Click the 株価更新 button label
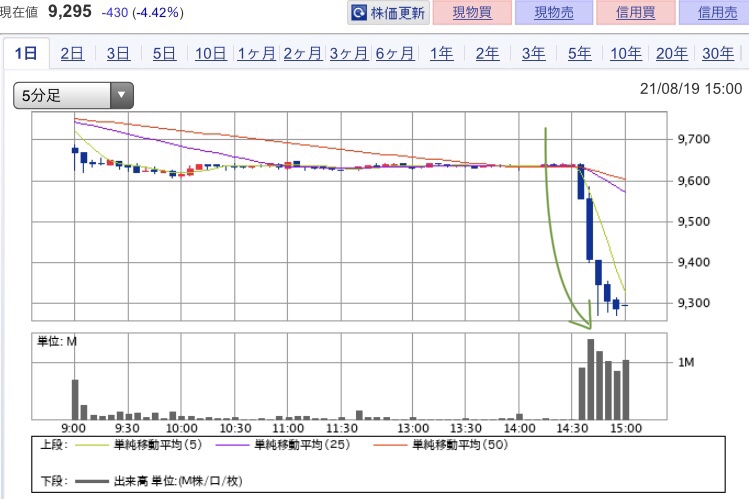Image resolution: width=749 pixels, height=499 pixels. pyautogui.click(x=397, y=13)
